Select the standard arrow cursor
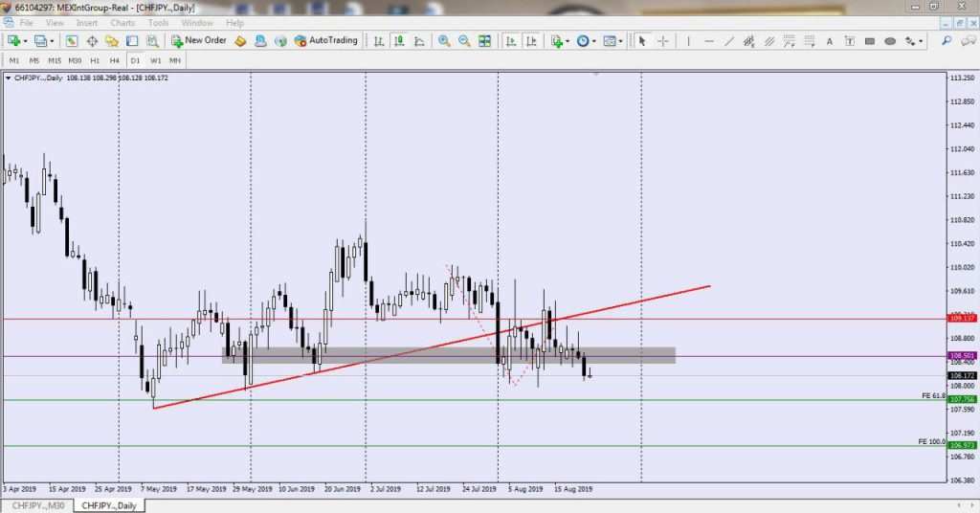The height and width of the screenshot is (513, 980). click(x=642, y=41)
